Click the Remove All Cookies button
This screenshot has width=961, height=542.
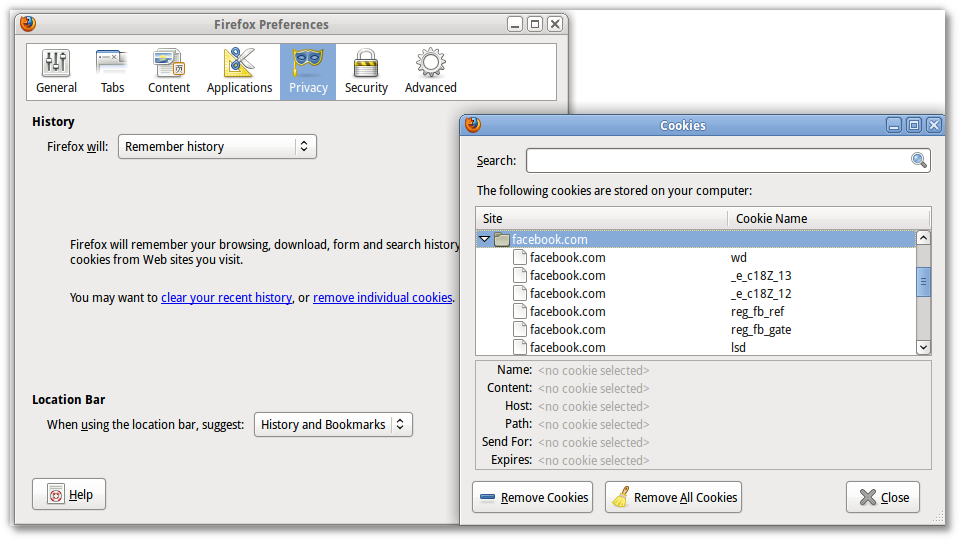coord(674,497)
